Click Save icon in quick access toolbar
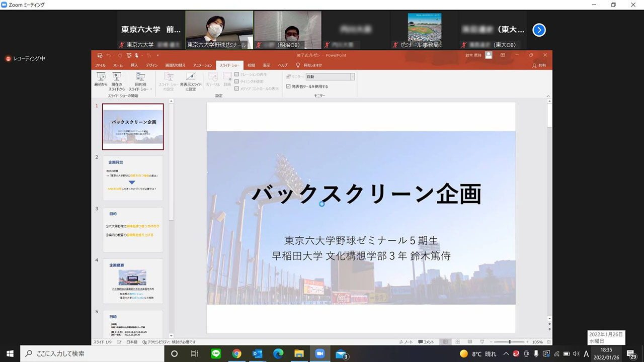 [100, 55]
